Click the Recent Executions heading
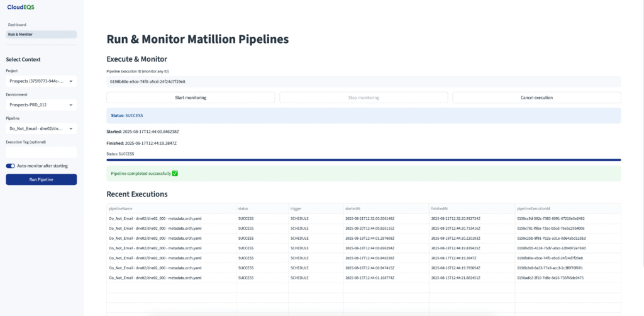Image resolution: width=644 pixels, height=316 pixels. point(136,194)
